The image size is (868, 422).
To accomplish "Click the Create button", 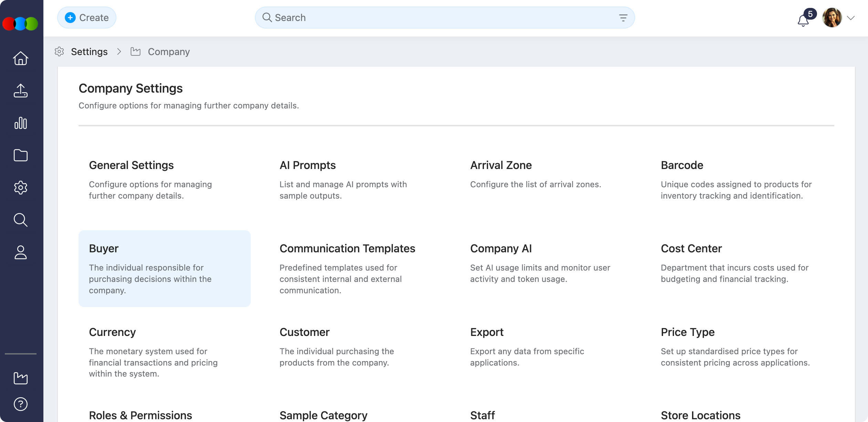I will point(87,18).
